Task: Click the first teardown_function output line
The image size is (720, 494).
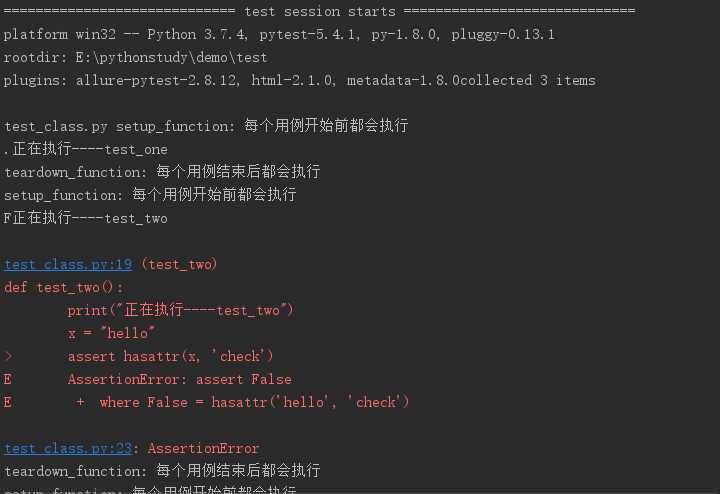Action: (x=162, y=172)
